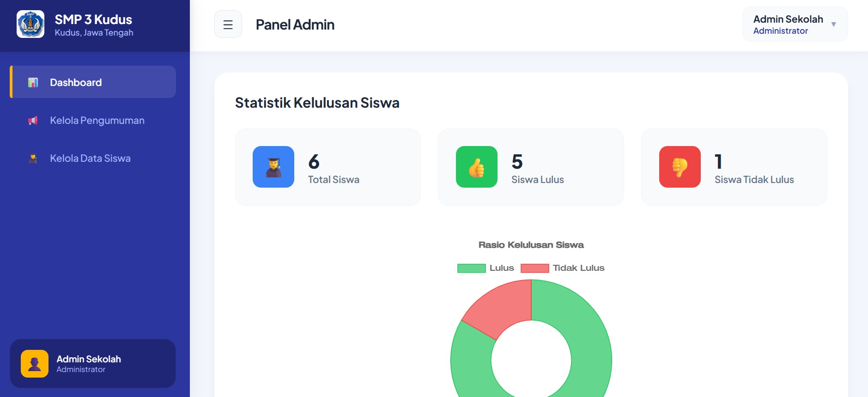
Task: Click the blue graduate icon on Total Siswa card
Action: tap(273, 167)
